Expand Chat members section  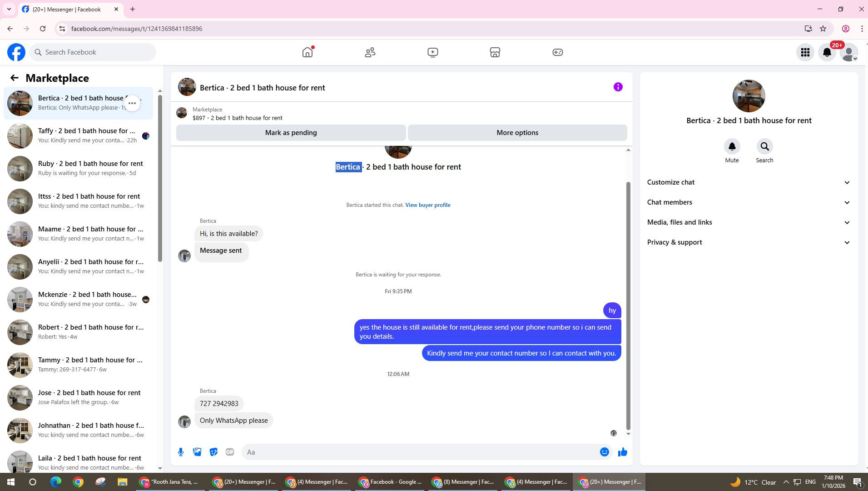[x=749, y=202]
